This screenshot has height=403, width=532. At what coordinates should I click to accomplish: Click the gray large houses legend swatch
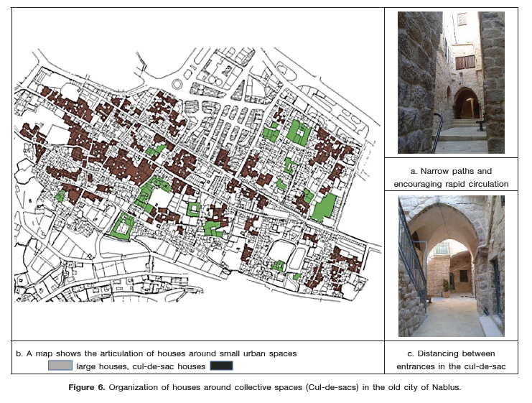(x=60, y=366)
